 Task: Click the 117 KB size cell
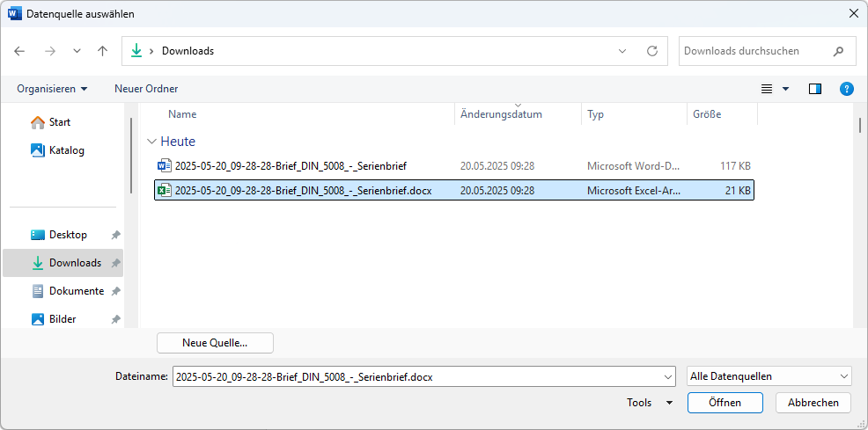[x=736, y=166]
